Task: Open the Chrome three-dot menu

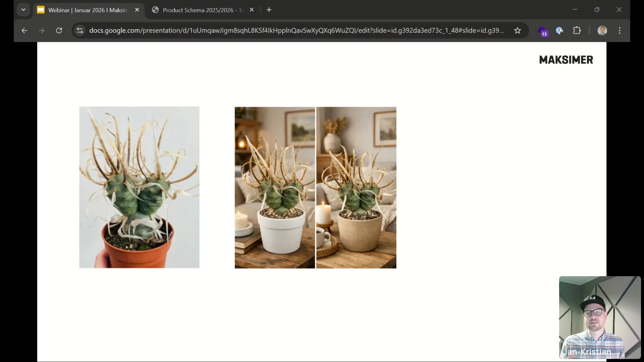Action: pyautogui.click(x=620, y=31)
